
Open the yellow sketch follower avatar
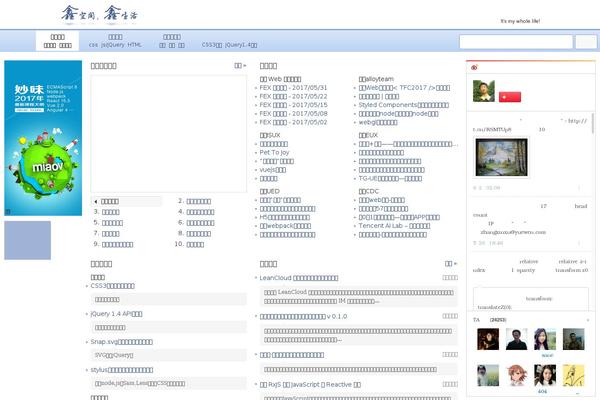[574, 375]
